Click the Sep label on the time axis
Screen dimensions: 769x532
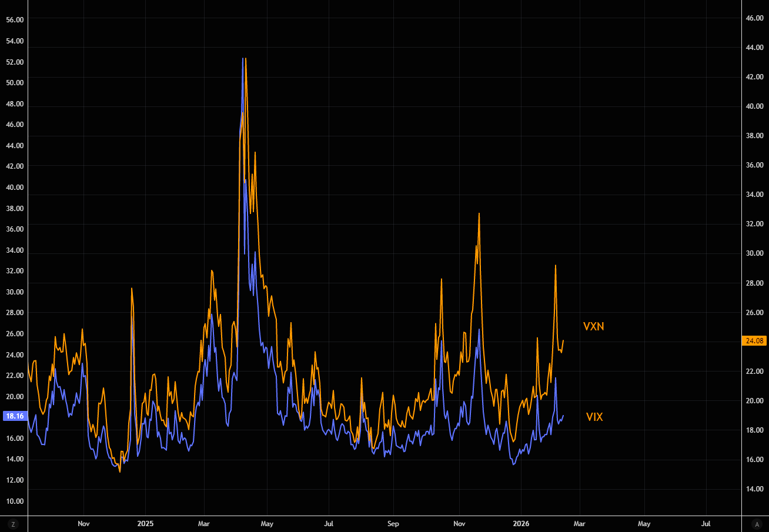pyautogui.click(x=393, y=523)
